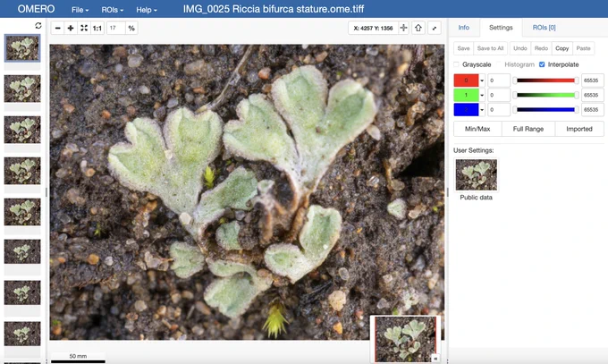Apply Imported settings
The width and height of the screenshot is (608, 364).
(x=579, y=129)
